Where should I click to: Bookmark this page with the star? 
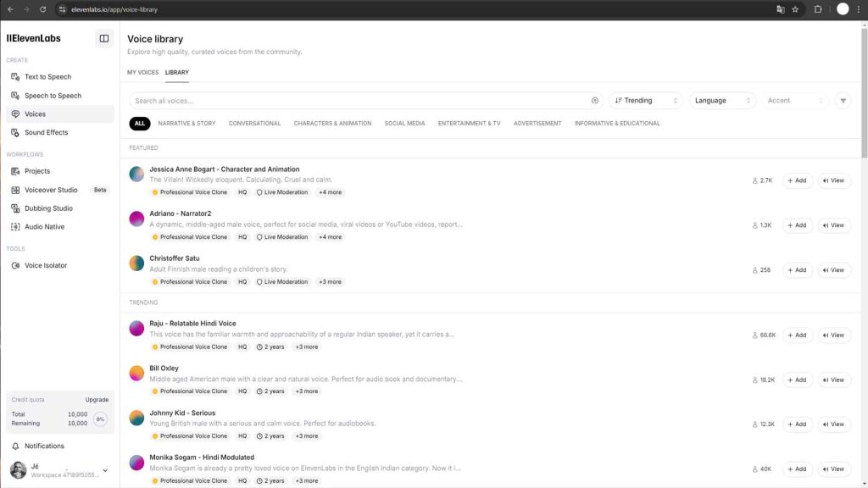pos(795,9)
